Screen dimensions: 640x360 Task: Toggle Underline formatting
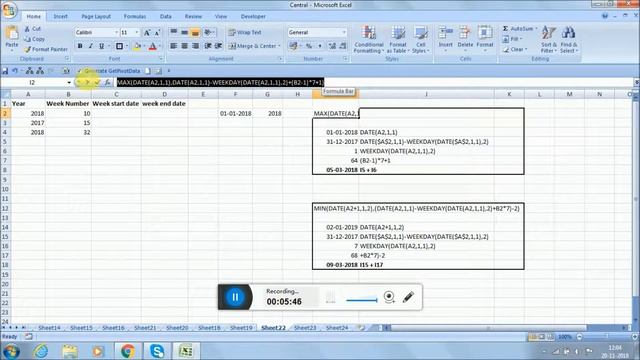tap(101, 46)
